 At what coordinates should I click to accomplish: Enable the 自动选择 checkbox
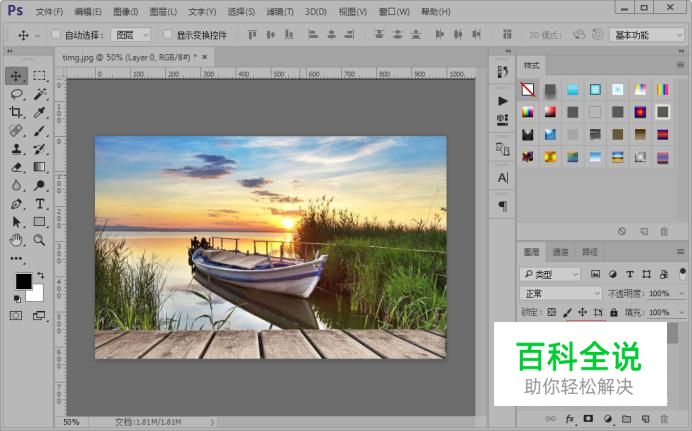(x=56, y=34)
